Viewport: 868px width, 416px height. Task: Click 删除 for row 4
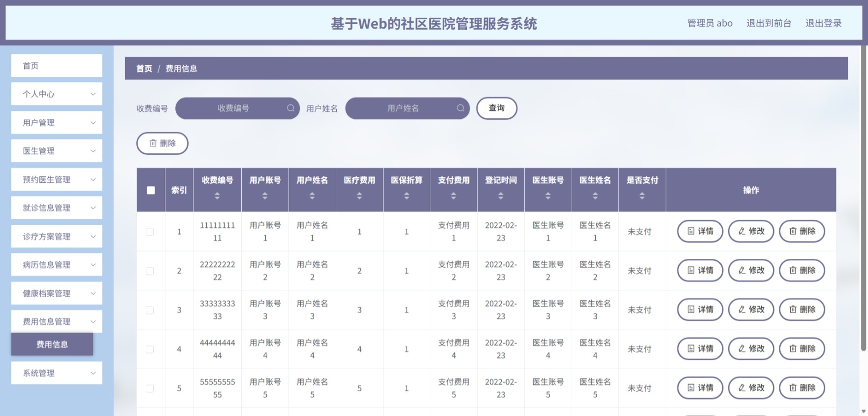coord(802,348)
